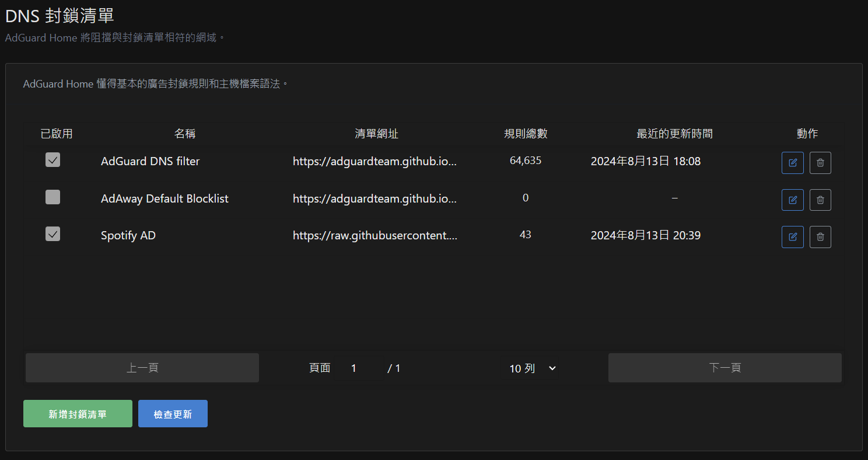Edit the Spotify AD blocklist
This screenshot has height=460, width=868.
(792, 236)
